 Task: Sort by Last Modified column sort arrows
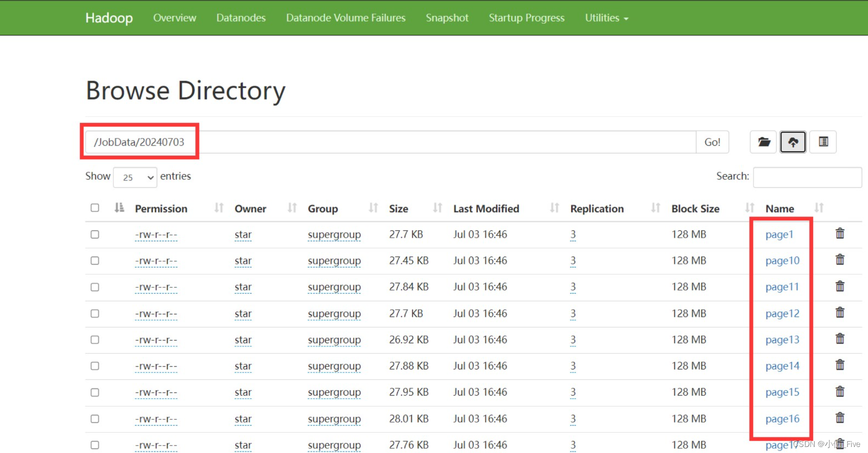pyautogui.click(x=554, y=208)
